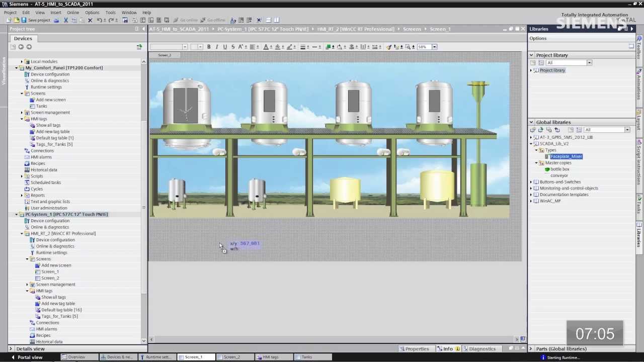Collapse the Project tree panel arrow
The width and height of the screenshot is (644, 362).
[x=143, y=29]
